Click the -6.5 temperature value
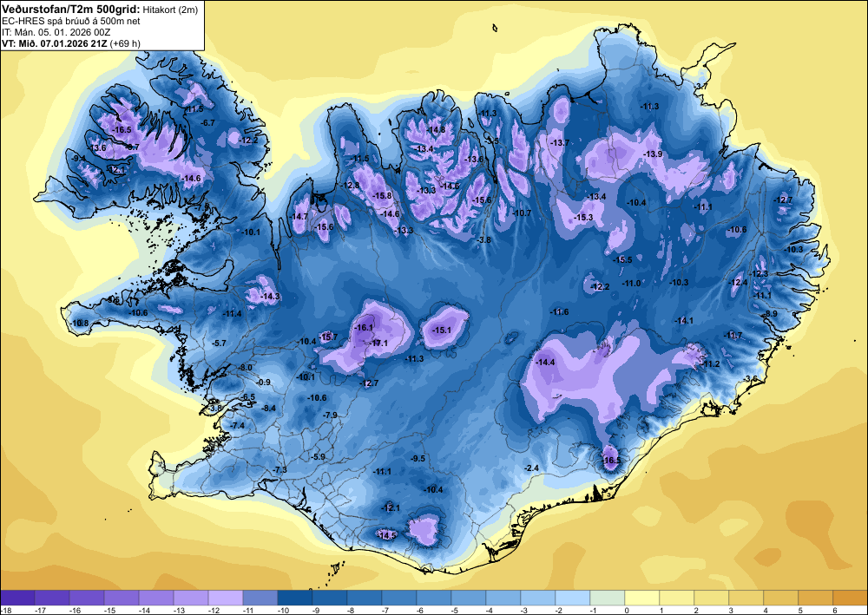 (x=248, y=397)
